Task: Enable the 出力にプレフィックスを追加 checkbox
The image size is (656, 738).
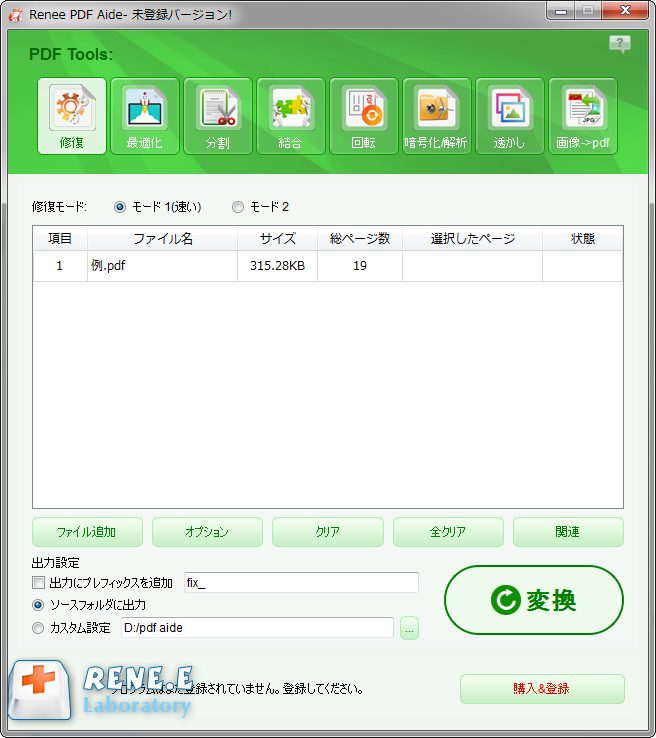Action: tap(39, 583)
